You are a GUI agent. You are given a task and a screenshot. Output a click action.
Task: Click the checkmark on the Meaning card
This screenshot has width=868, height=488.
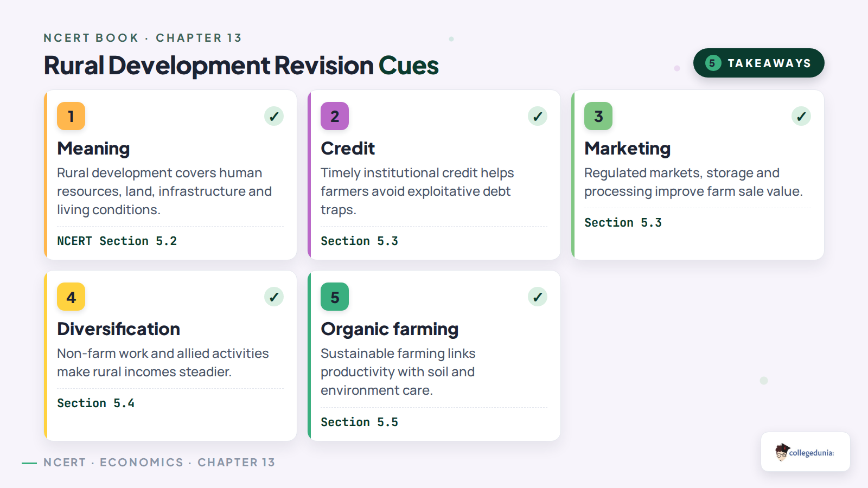(x=274, y=116)
